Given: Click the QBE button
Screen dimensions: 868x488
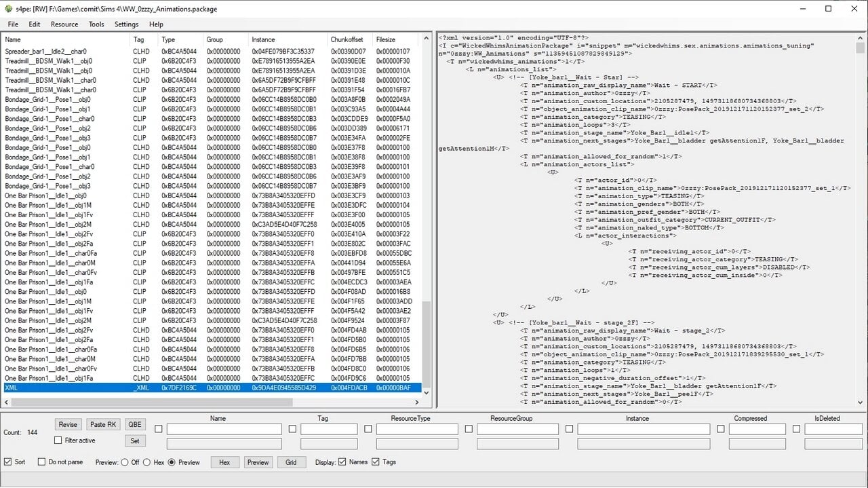Looking at the screenshot, I should click(135, 424).
